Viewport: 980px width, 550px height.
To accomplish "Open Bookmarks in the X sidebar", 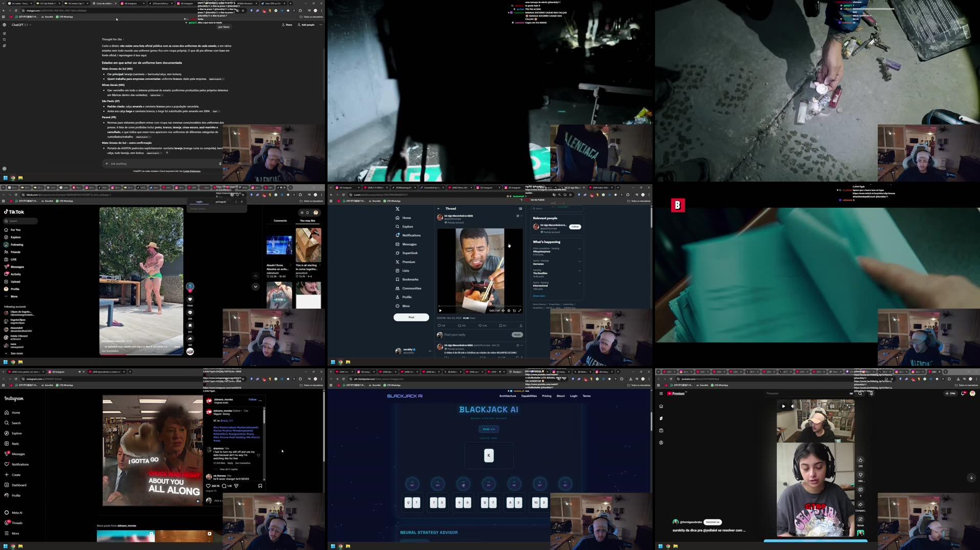I will pyautogui.click(x=411, y=279).
